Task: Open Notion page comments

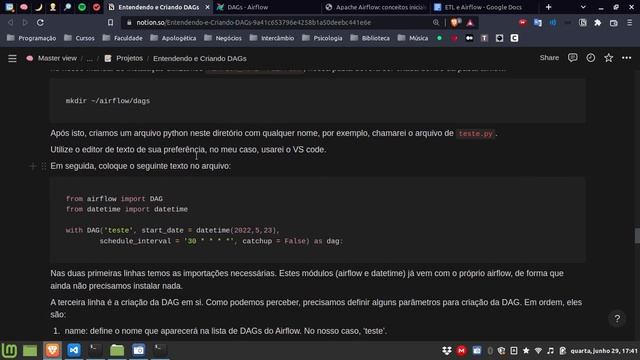Action: pos(573,58)
